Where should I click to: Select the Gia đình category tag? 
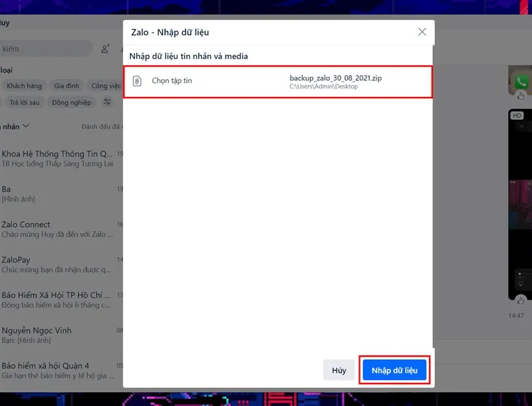[67, 86]
